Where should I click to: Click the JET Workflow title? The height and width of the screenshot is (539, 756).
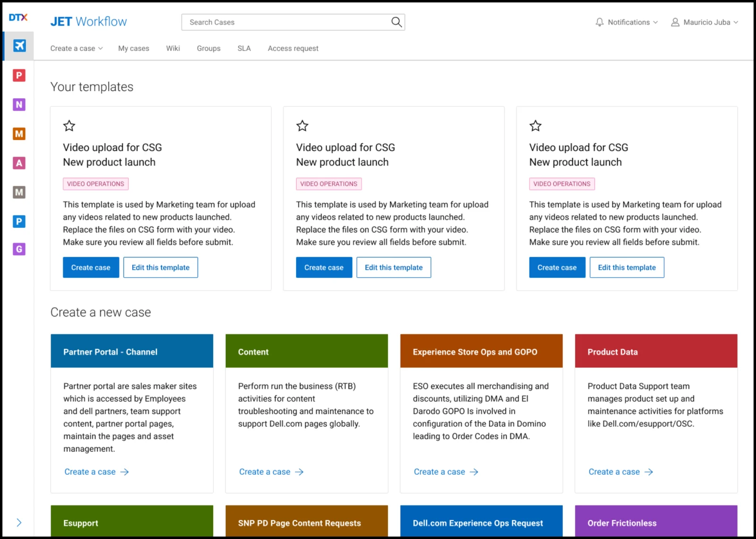click(89, 22)
